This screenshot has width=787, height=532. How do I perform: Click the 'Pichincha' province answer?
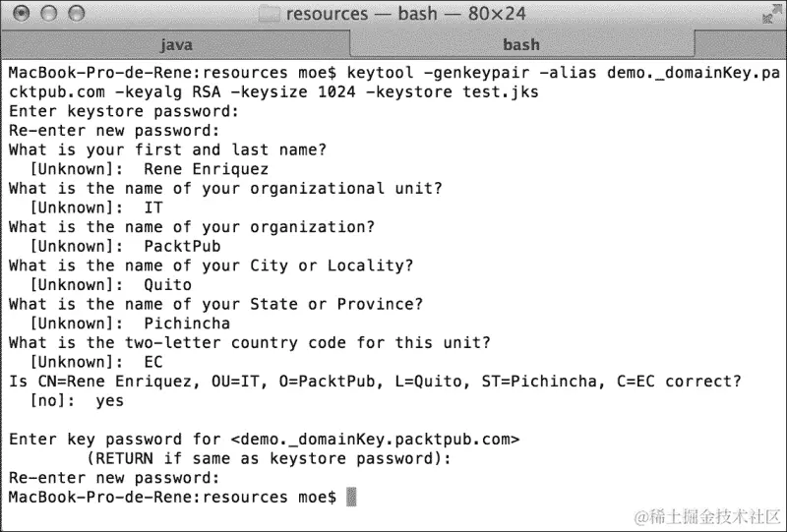coord(187,324)
